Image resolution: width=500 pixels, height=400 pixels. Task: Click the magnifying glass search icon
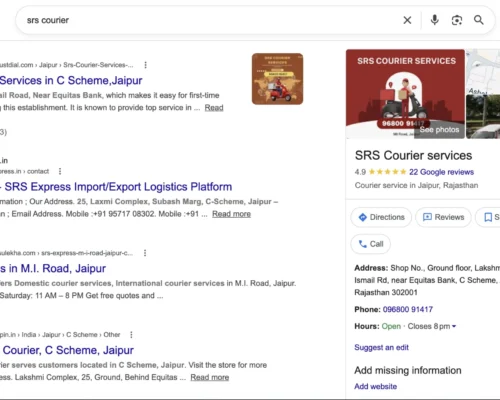pyautogui.click(x=479, y=20)
